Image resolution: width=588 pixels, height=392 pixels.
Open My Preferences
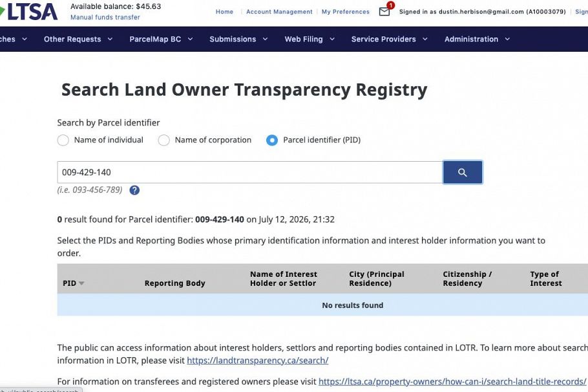[346, 12]
